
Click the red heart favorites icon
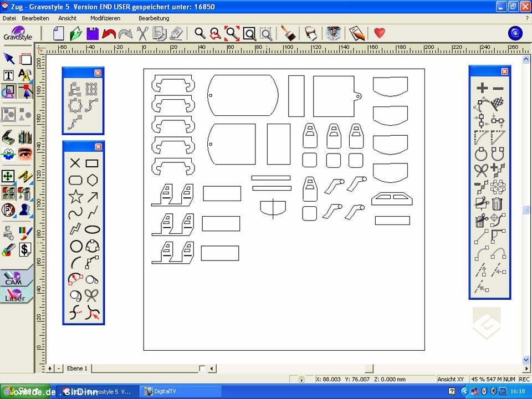[x=380, y=33]
